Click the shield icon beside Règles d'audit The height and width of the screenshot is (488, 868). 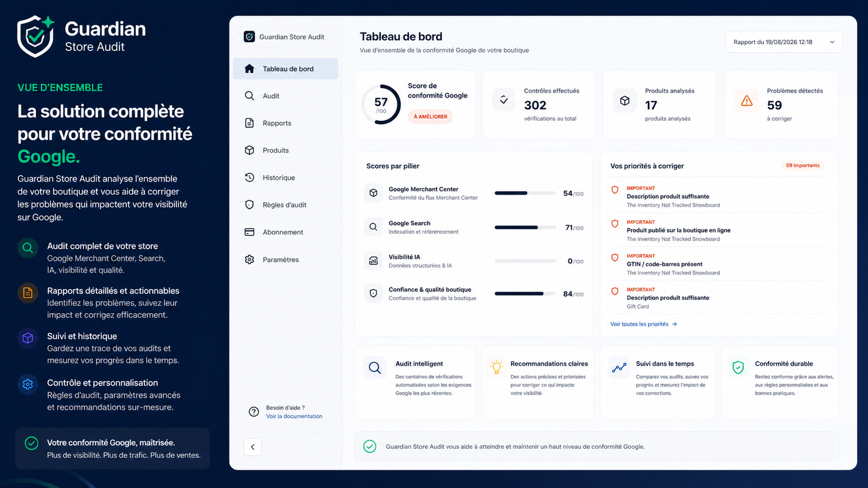250,205
